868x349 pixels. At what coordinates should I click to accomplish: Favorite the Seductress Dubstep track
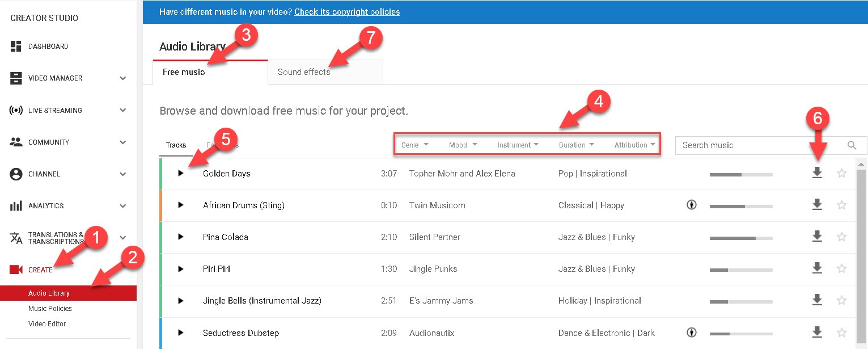click(842, 333)
